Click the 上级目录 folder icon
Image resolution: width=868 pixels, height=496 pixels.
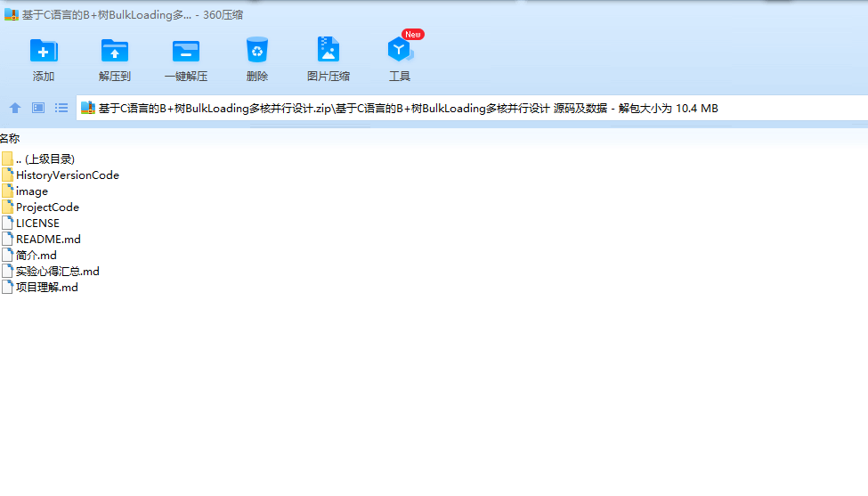[x=7, y=159]
